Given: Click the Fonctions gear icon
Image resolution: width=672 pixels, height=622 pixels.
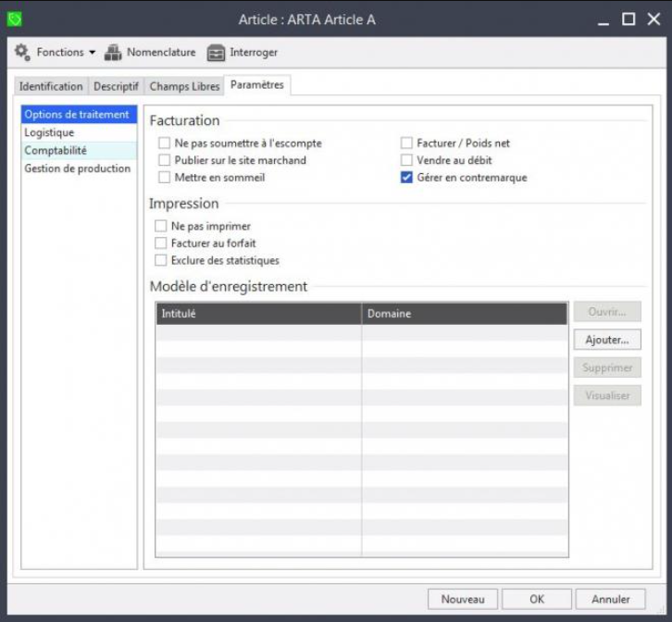Looking at the screenshot, I should click(22, 53).
